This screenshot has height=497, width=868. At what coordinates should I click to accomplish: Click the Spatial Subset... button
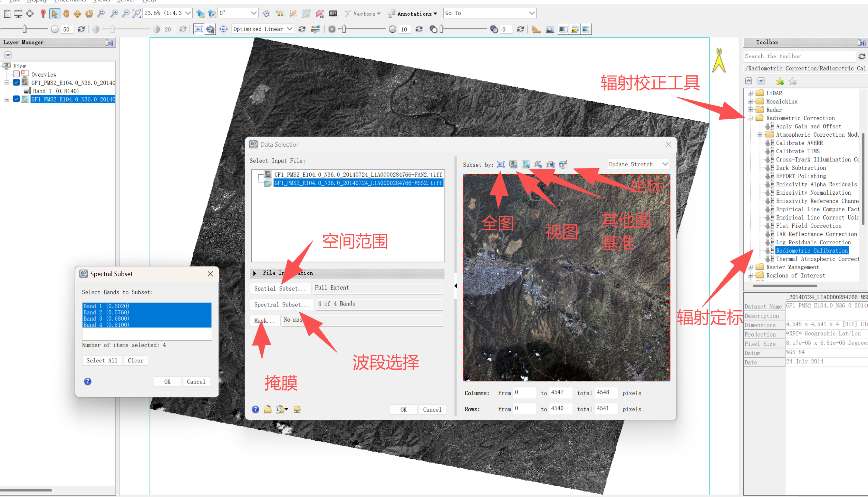[x=280, y=288]
